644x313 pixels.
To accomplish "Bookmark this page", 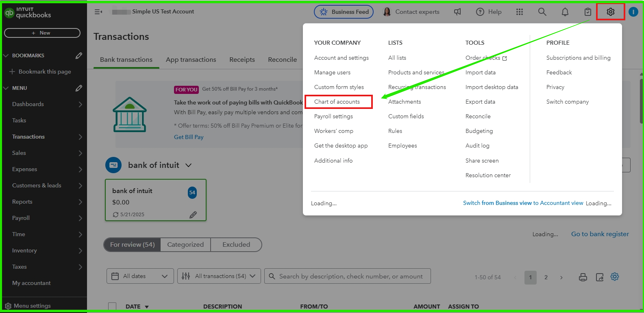I will pyautogui.click(x=40, y=72).
